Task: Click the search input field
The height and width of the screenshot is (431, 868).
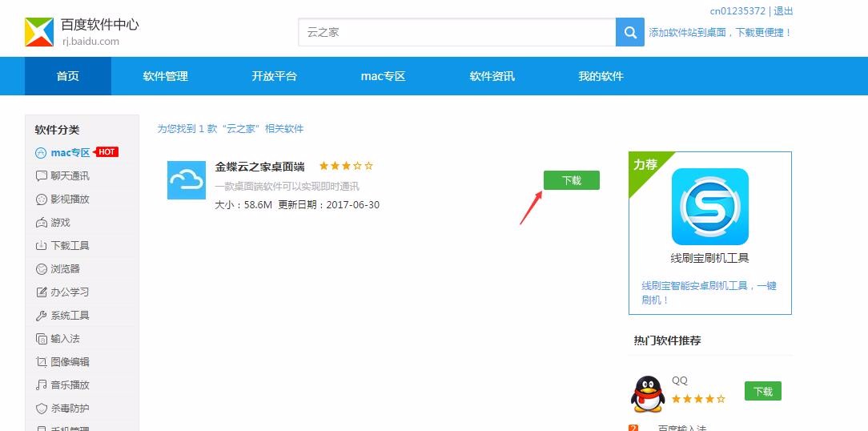Action: (x=456, y=32)
